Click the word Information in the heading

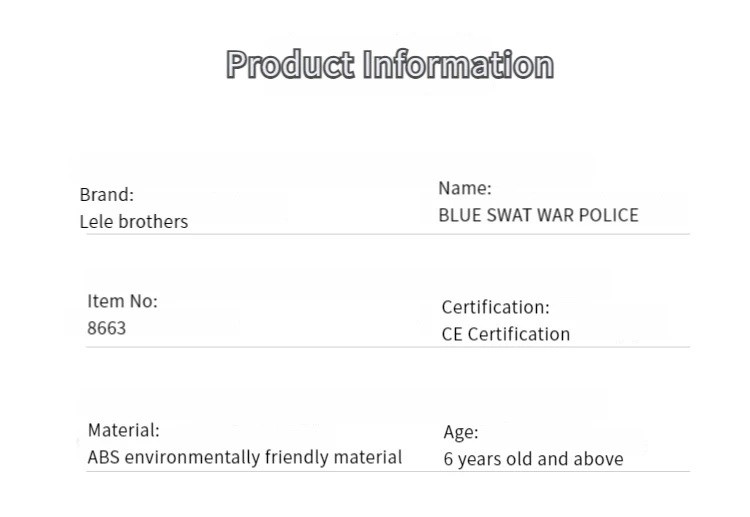(x=458, y=64)
